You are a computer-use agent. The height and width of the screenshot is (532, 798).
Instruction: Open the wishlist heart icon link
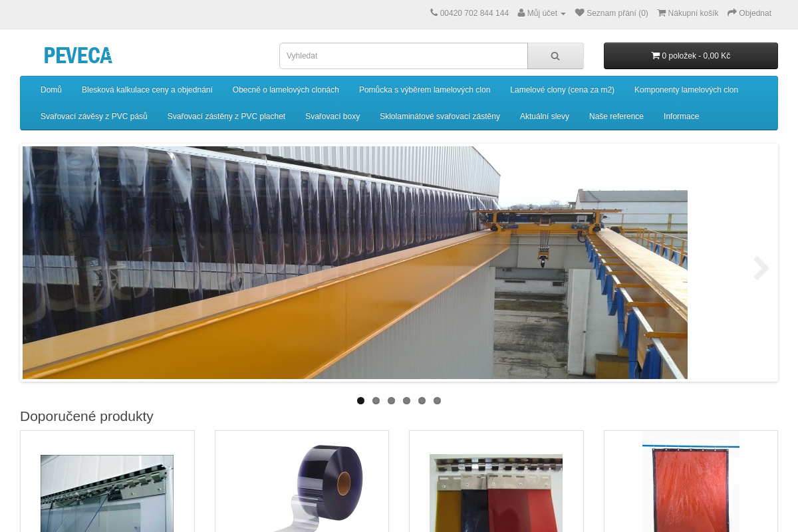(580, 13)
